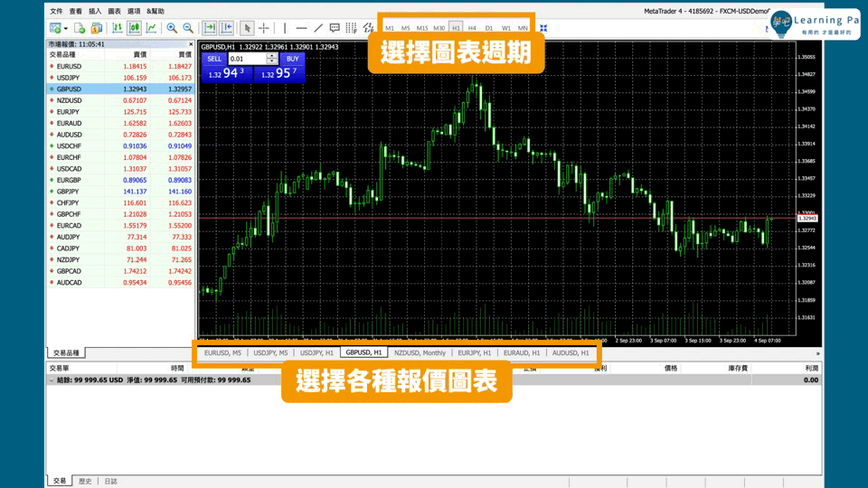Select the crosshair tool

(x=263, y=28)
